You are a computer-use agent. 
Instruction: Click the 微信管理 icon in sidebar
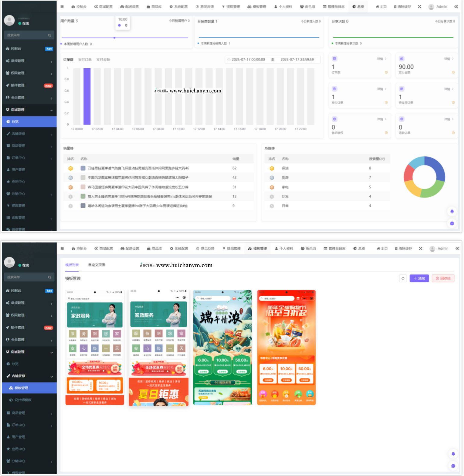[8, 229]
